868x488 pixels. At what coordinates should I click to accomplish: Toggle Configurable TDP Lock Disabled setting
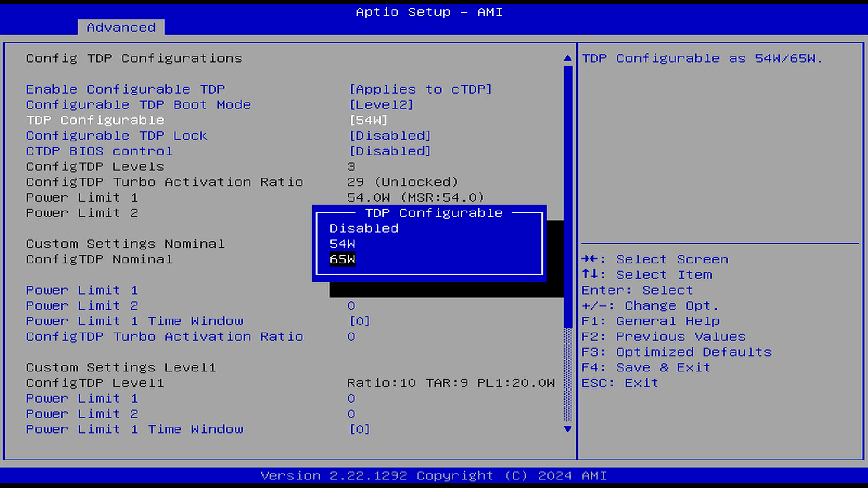tap(390, 136)
